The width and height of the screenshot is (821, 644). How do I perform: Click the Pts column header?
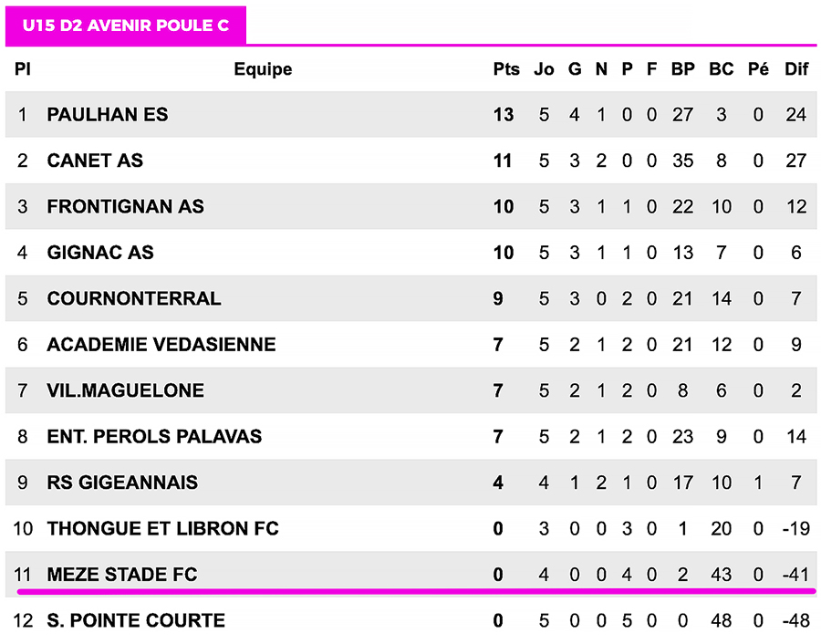click(x=506, y=69)
